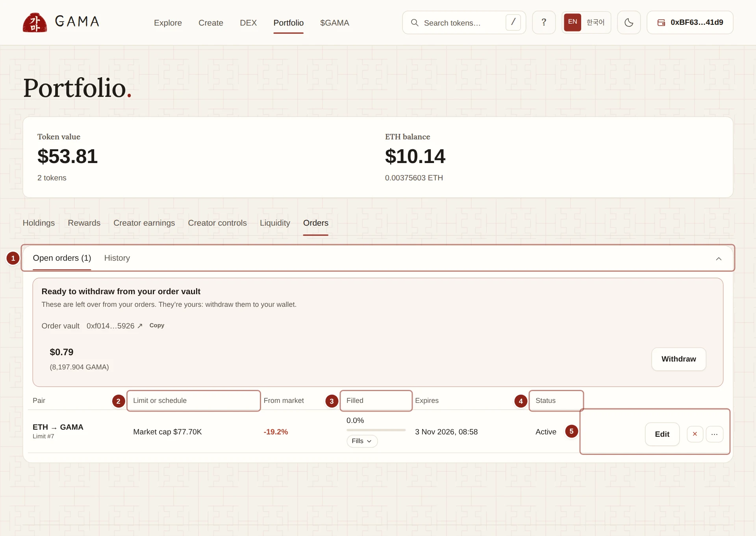The image size is (756, 536).
Task: Click the expiry 3 Nov 2026, 08:58
Action: pos(446,432)
